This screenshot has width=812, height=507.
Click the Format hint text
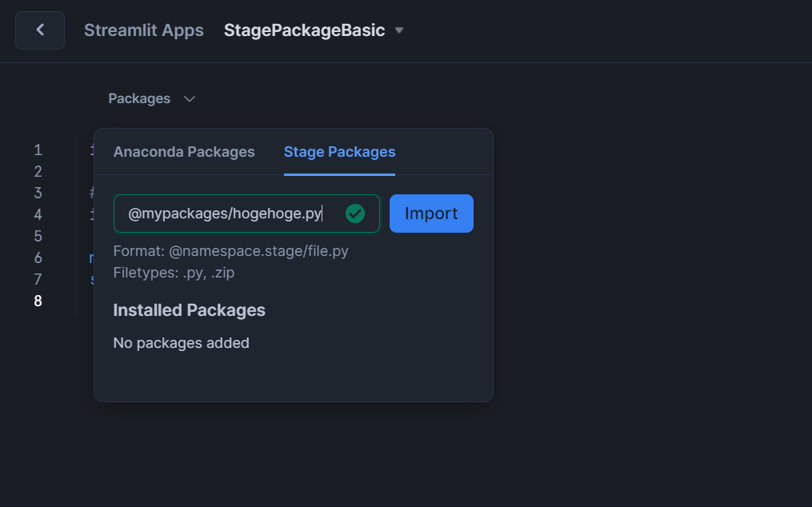coord(230,251)
